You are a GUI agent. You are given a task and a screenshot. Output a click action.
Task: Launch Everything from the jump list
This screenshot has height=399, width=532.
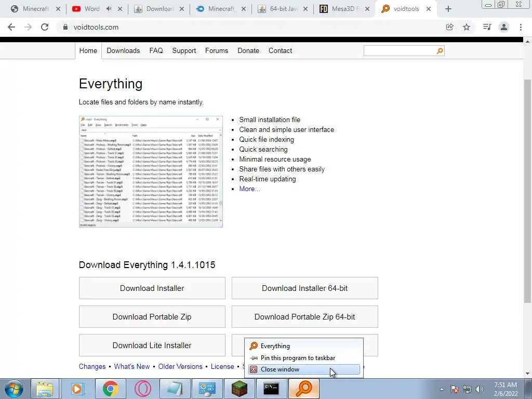(304, 345)
